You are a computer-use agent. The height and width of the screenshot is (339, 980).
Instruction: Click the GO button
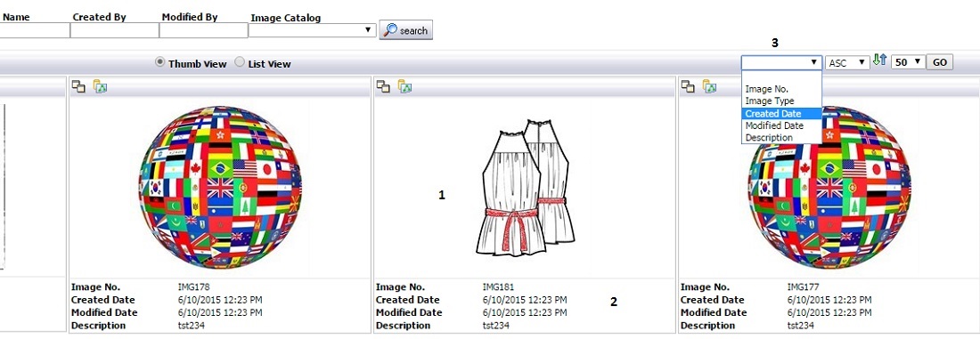coord(939,62)
